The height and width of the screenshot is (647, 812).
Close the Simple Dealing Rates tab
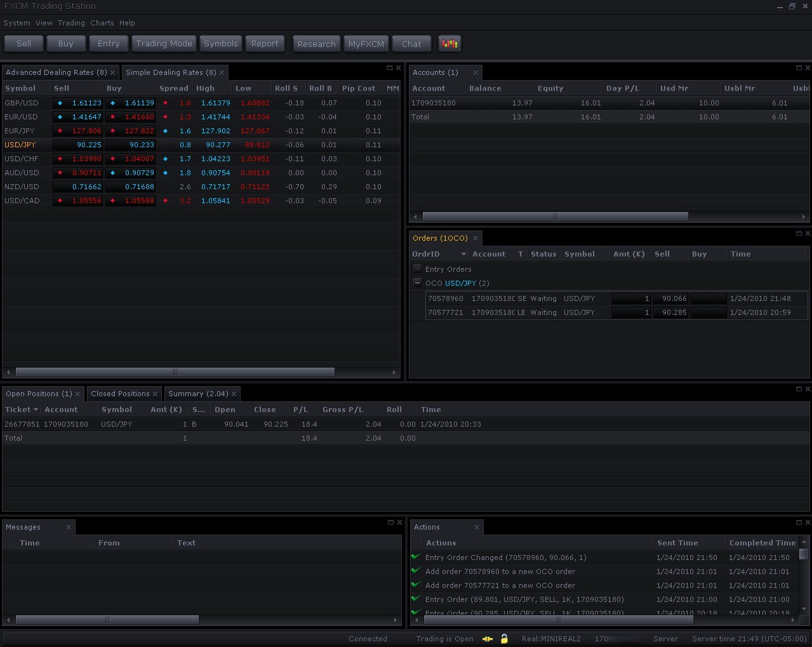pos(222,73)
